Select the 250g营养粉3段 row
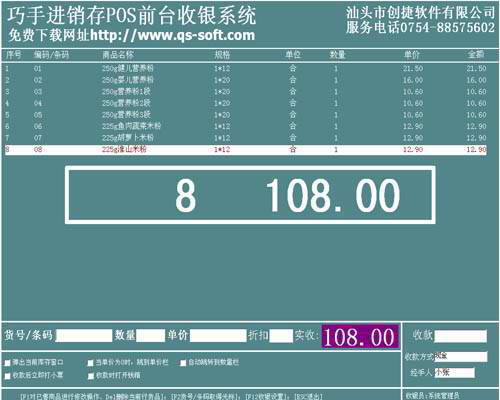The width and height of the screenshot is (500, 400). [x=246, y=115]
